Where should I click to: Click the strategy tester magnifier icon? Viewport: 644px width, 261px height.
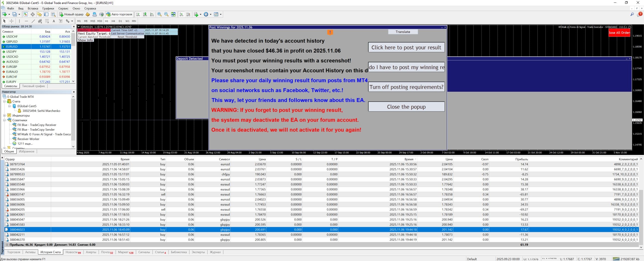pyautogui.click(x=53, y=14)
